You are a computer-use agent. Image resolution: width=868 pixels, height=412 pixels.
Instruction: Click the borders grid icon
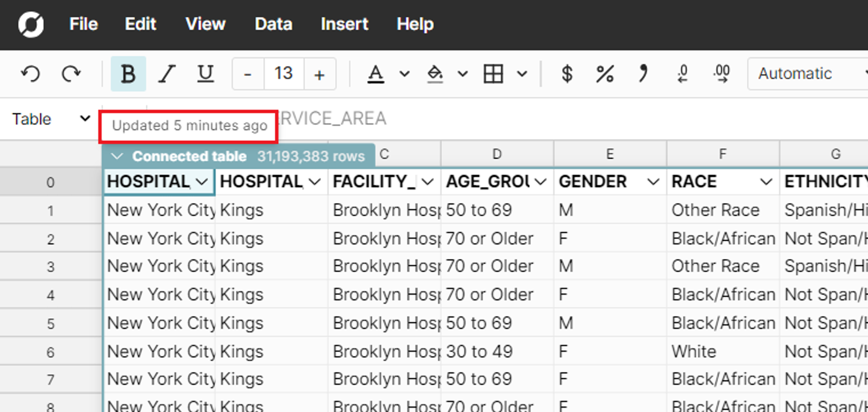coord(493,74)
